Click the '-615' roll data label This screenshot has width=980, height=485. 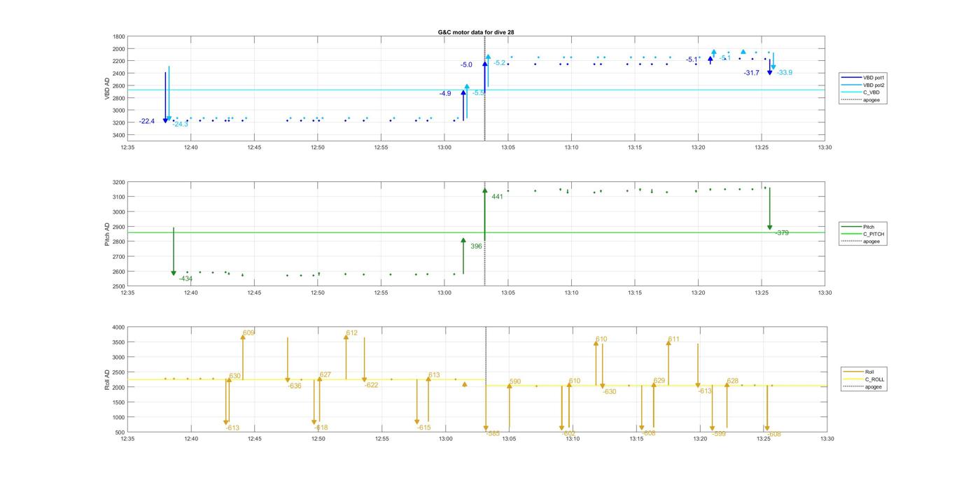[x=424, y=428]
